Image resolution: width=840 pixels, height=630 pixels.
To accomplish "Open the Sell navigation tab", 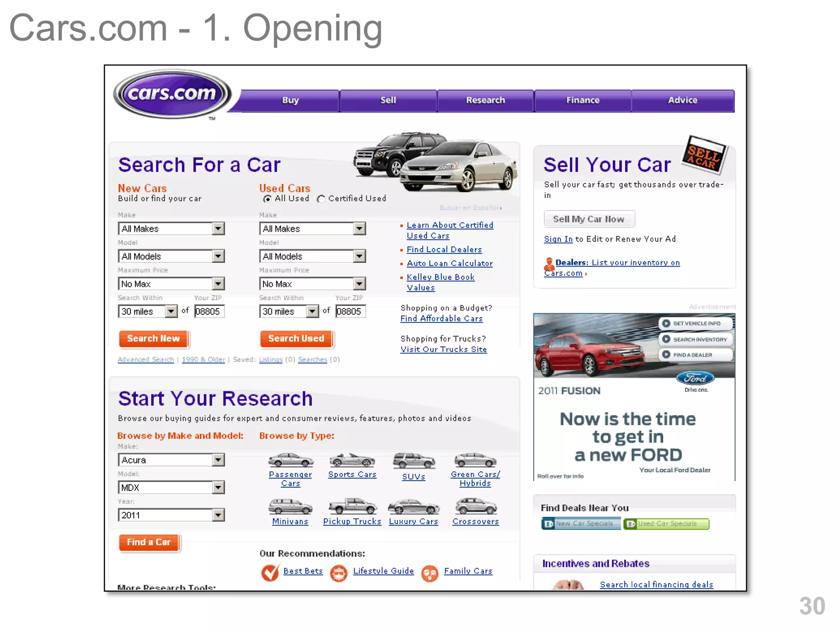I will click(x=388, y=100).
